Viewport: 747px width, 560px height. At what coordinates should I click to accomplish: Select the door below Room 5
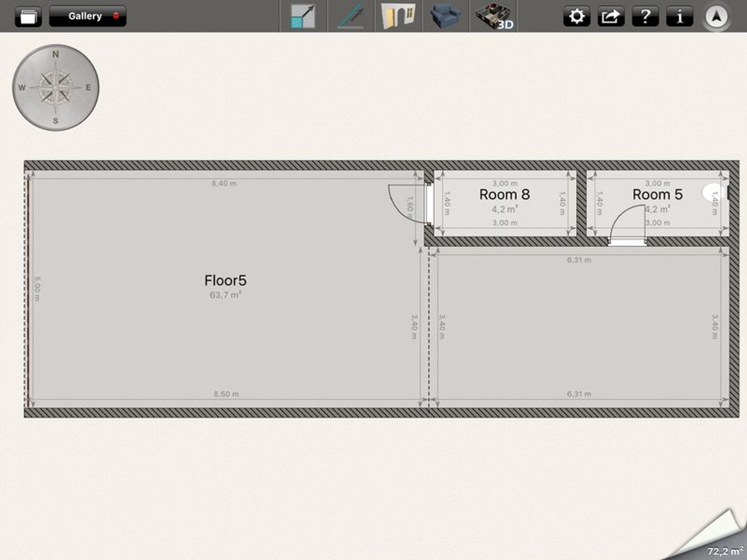point(627,227)
